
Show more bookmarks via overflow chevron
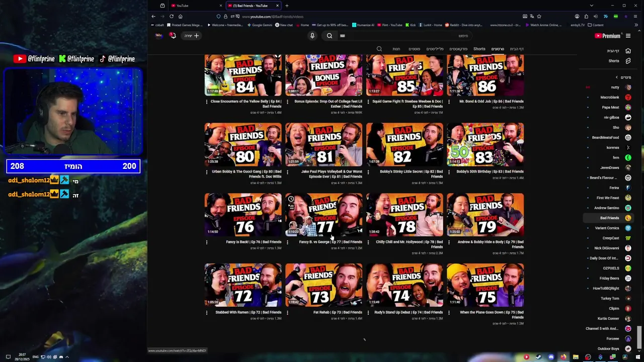636,25
